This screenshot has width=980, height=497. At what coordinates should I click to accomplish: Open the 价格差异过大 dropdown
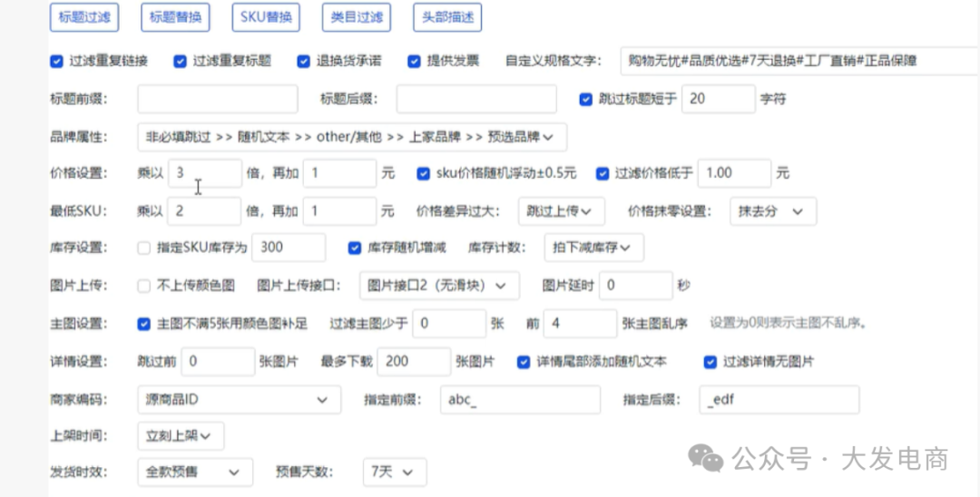562,211
